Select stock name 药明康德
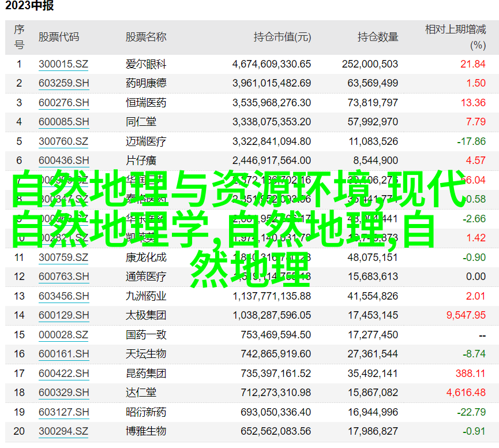499x448 pixels. click(x=146, y=84)
